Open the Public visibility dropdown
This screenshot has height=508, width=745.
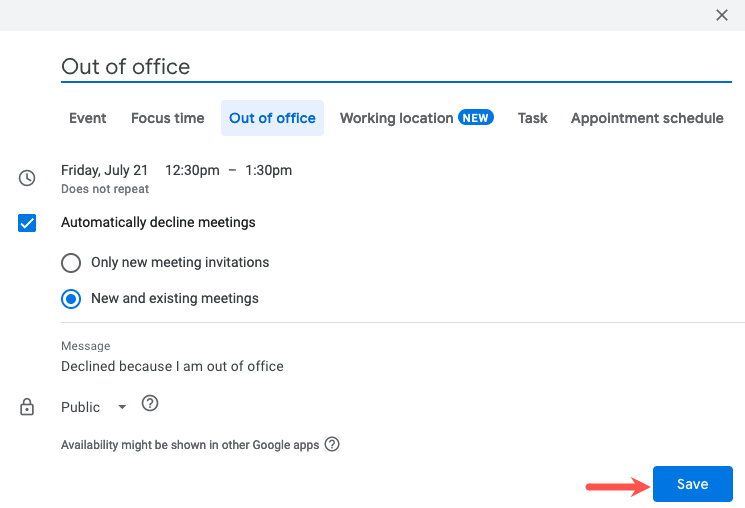pyautogui.click(x=94, y=407)
